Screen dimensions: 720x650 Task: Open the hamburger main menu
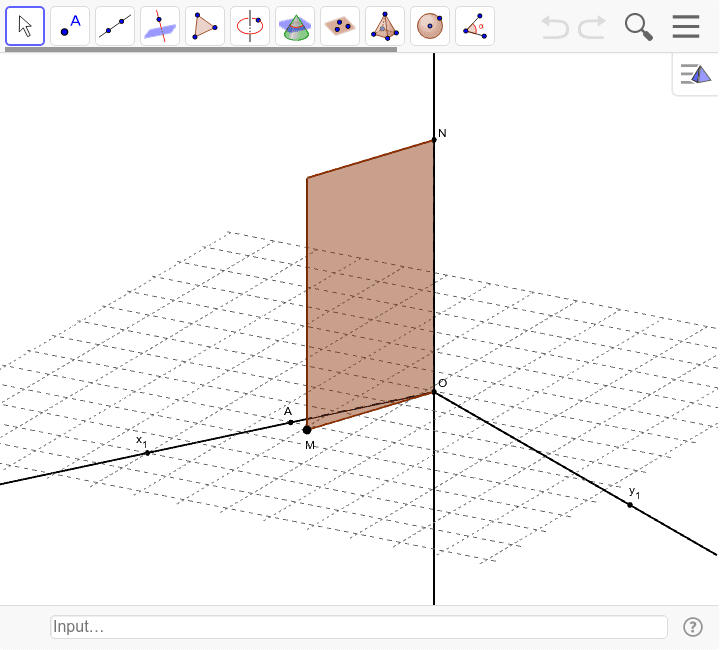[686, 27]
